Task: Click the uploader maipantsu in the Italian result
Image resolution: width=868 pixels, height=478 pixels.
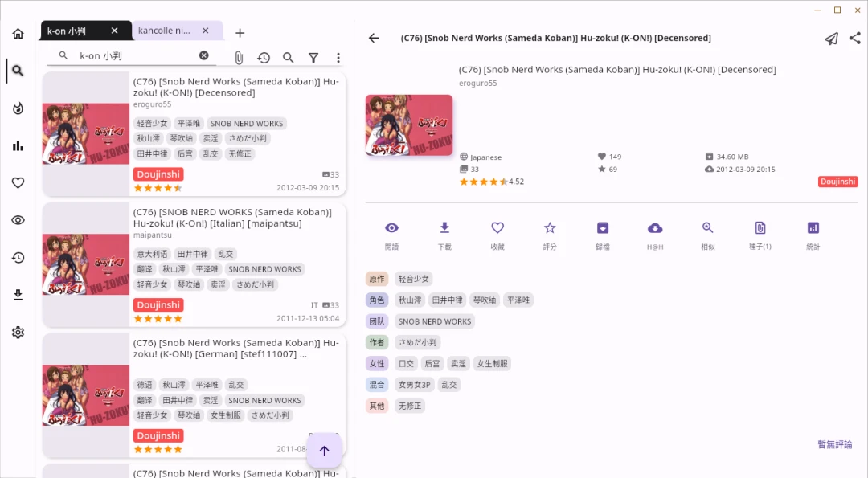Action: [152, 235]
